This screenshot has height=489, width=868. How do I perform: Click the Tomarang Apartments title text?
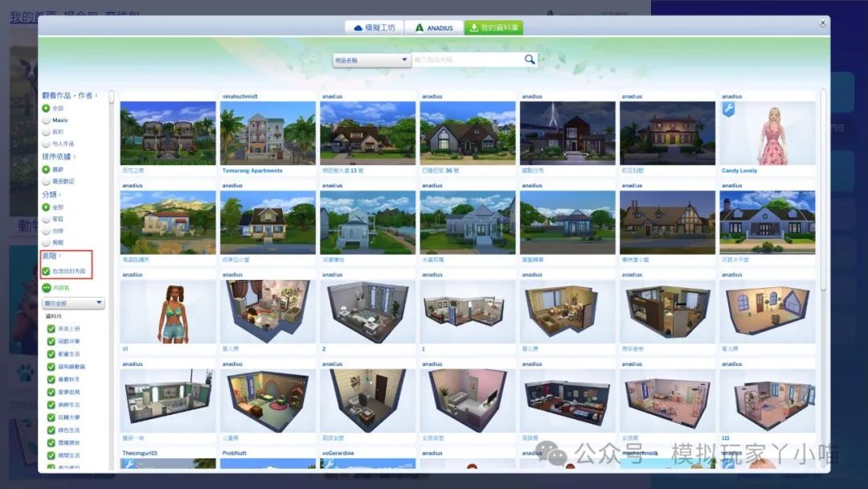(x=252, y=171)
